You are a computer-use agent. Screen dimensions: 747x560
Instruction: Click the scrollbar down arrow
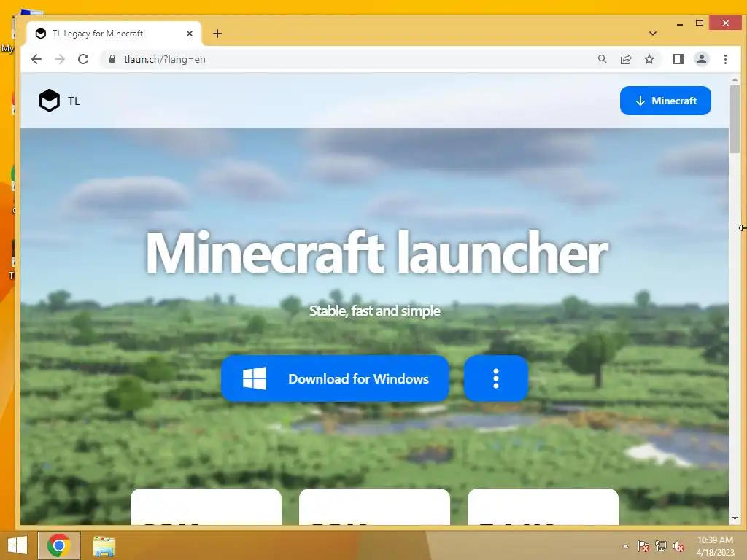click(735, 518)
